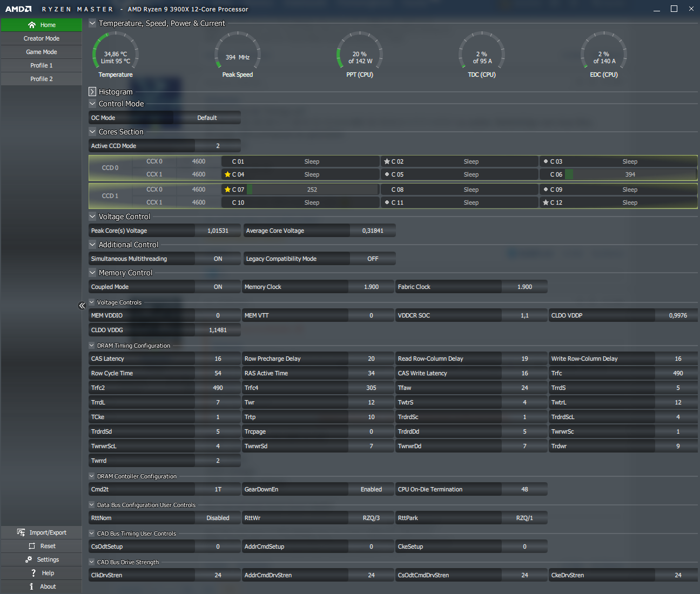This screenshot has width=700, height=594.
Task: Click the CPU On-Die Termination value 48
Action: 524,489
